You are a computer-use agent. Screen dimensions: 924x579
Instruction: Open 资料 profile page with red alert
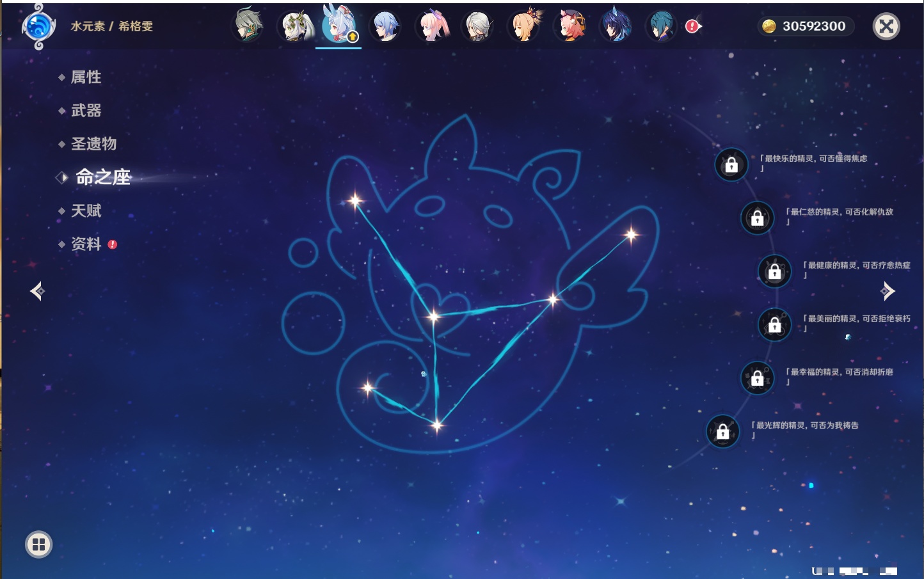coord(86,244)
